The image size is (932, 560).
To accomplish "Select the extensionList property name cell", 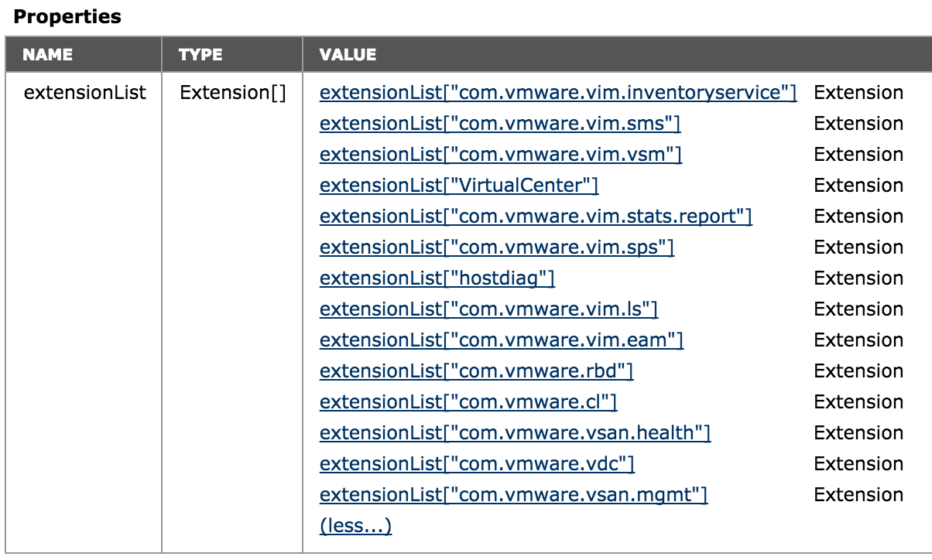I will (x=85, y=93).
